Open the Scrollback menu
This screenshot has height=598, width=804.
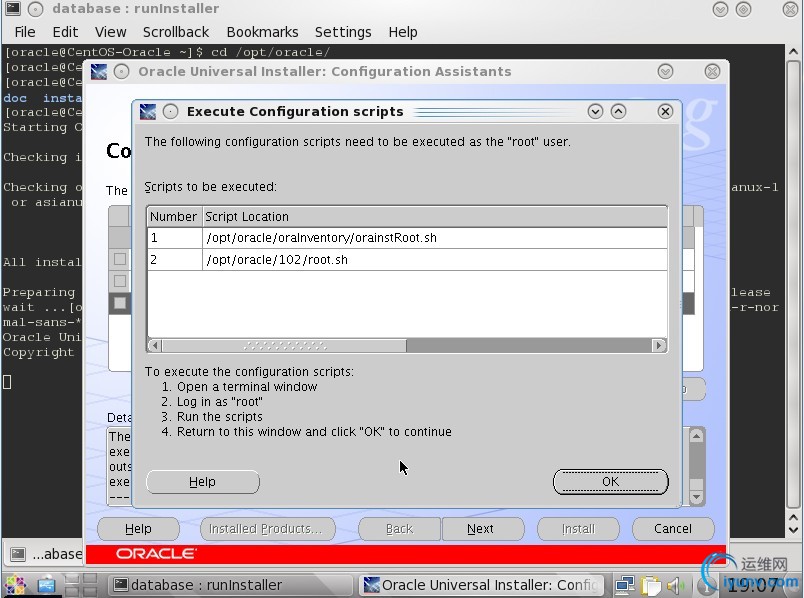click(x=176, y=32)
